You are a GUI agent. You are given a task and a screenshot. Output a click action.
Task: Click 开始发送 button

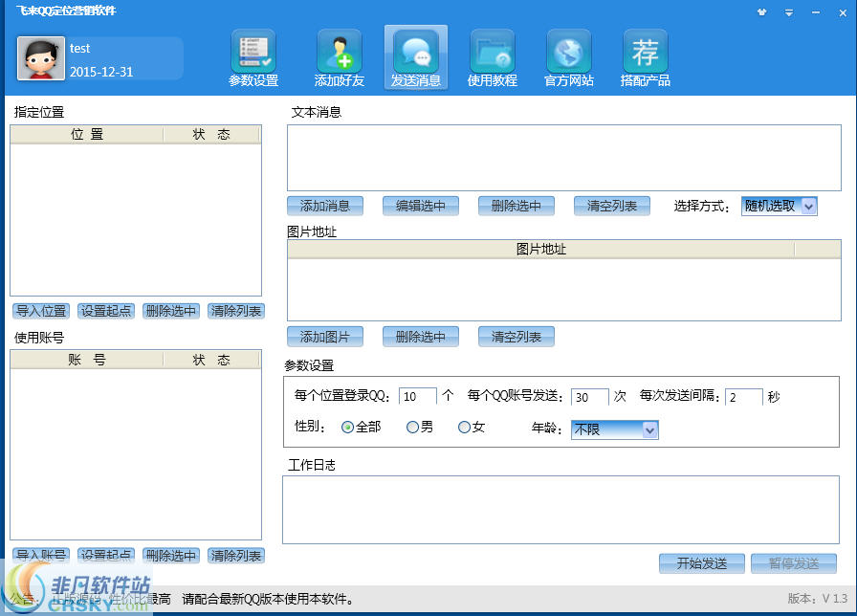coord(702,563)
